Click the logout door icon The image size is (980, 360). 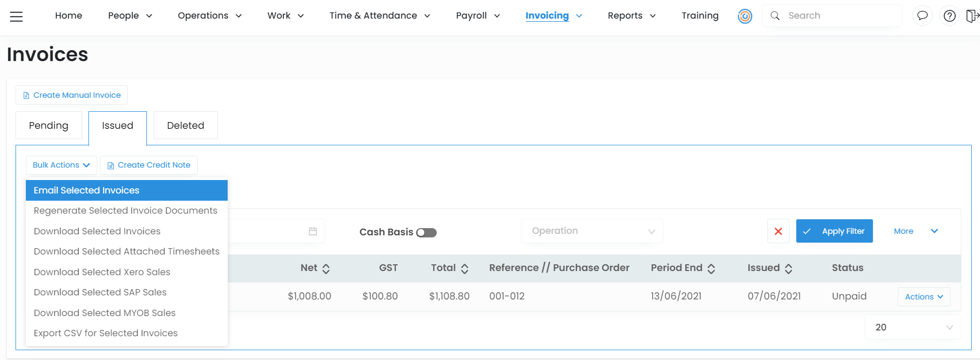[x=972, y=16]
